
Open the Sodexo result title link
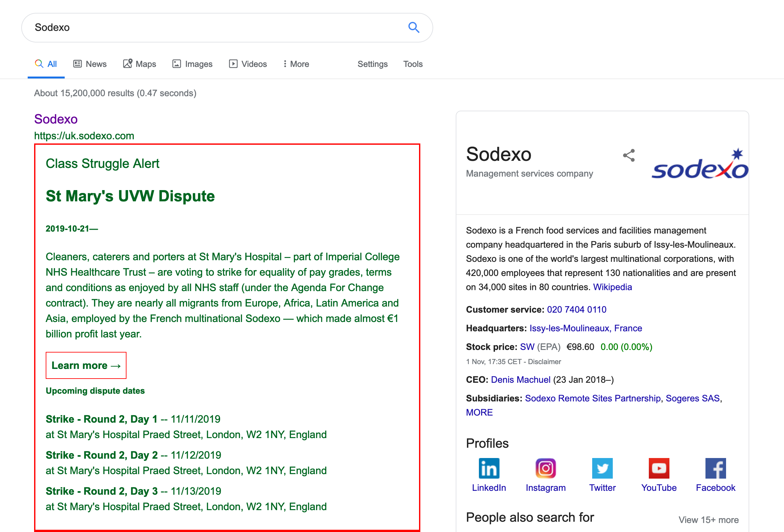[56, 119]
